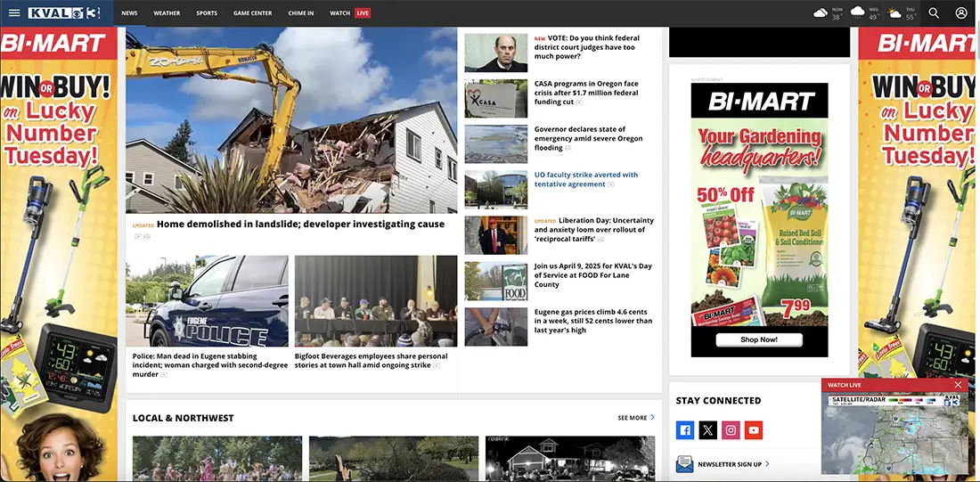Open the Bigfoot Beverages town hall headline
Image resolution: width=980 pixels, height=482 pixels.
tap(372, 361)
